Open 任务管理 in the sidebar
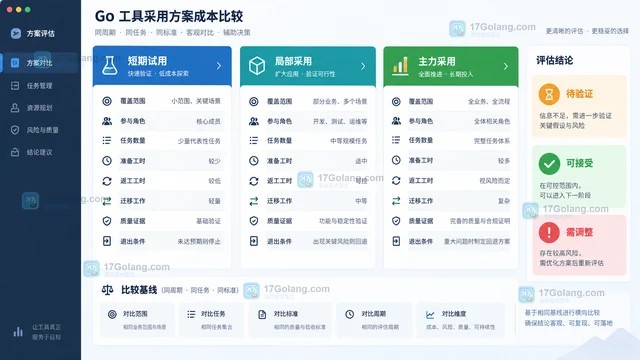 [x=39, y=86]
